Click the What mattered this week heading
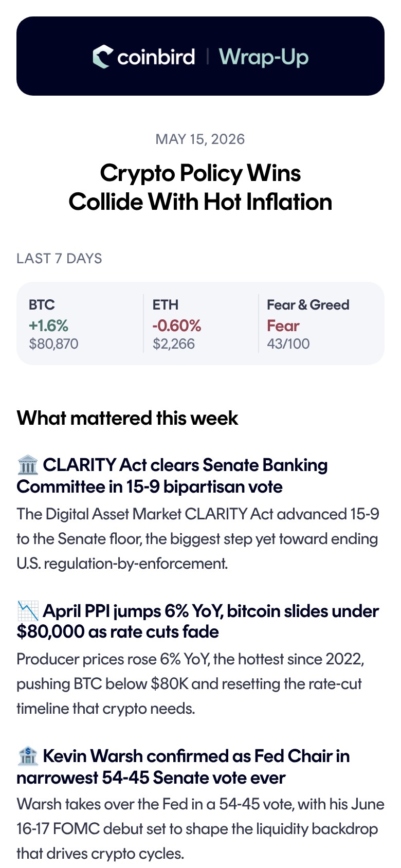Viewport: 401px width, 868px height. [x=127, y=418]
